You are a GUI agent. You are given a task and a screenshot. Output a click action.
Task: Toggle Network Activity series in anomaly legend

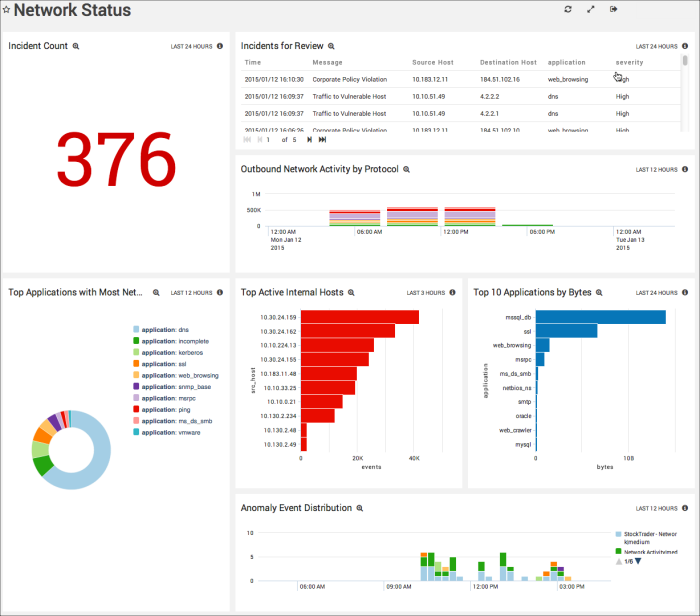[650, 551]
